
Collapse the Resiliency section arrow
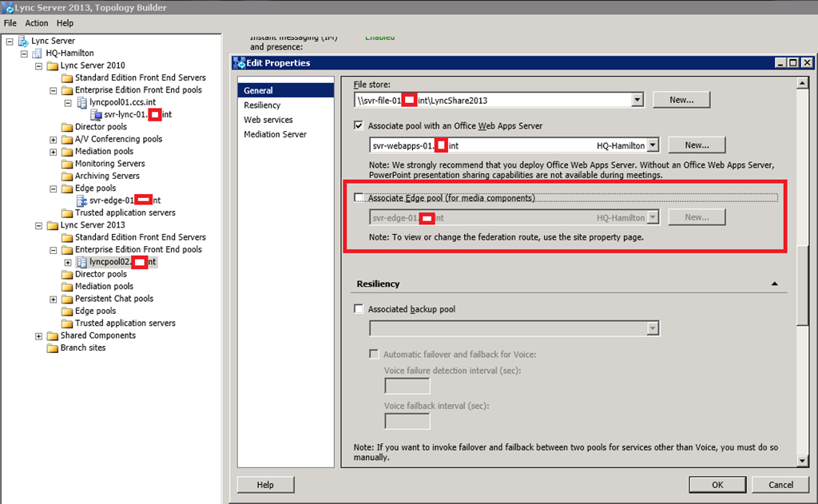click(775, 284)
